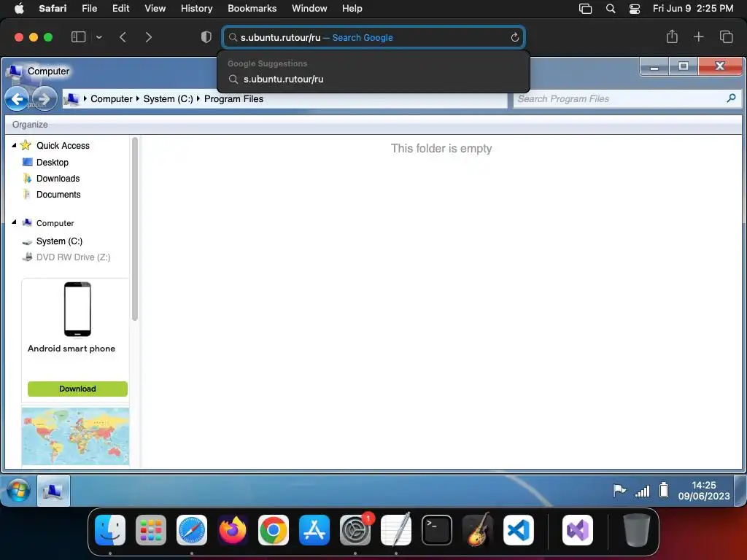Click the Safari address bar field
Screen dimensions: 747x560
pyautogui.click(x=373, y=38)
